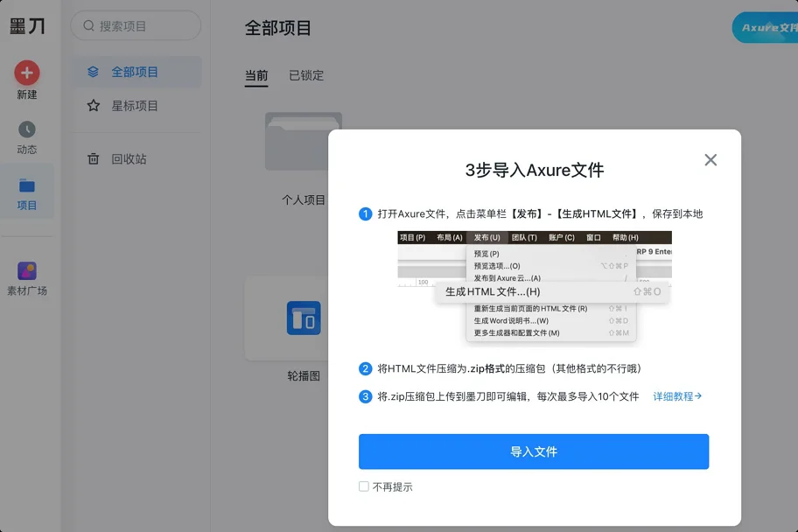Click the 回收站 trash icon

[93, 159]
